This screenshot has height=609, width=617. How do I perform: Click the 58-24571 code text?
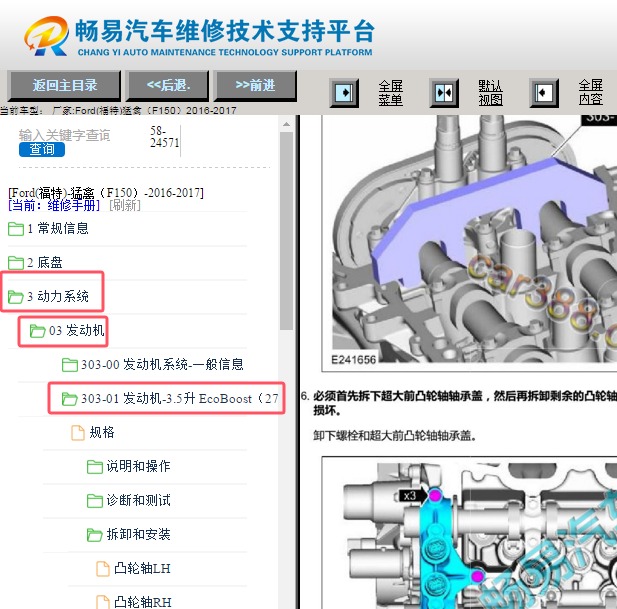pyautogui.click(x=164, y=137)
